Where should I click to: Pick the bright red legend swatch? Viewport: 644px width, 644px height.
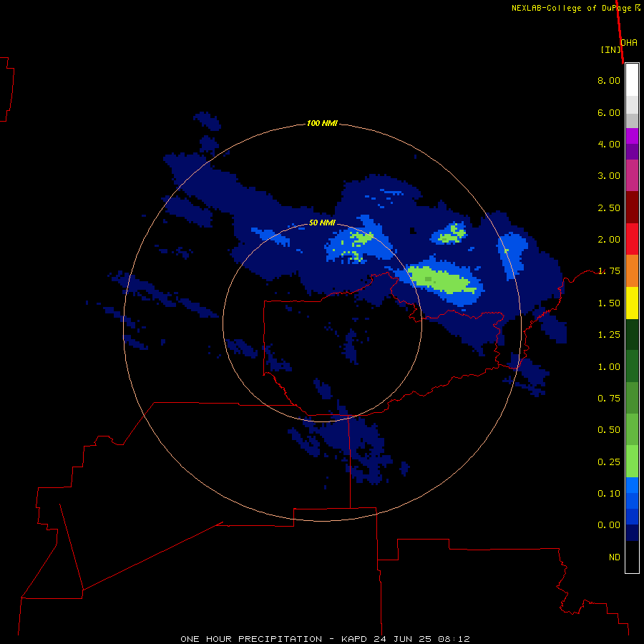632,239
